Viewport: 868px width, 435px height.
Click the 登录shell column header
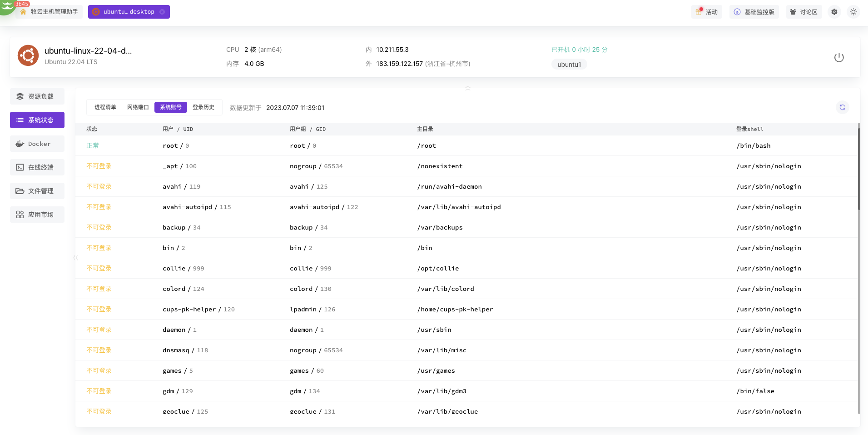750,129
